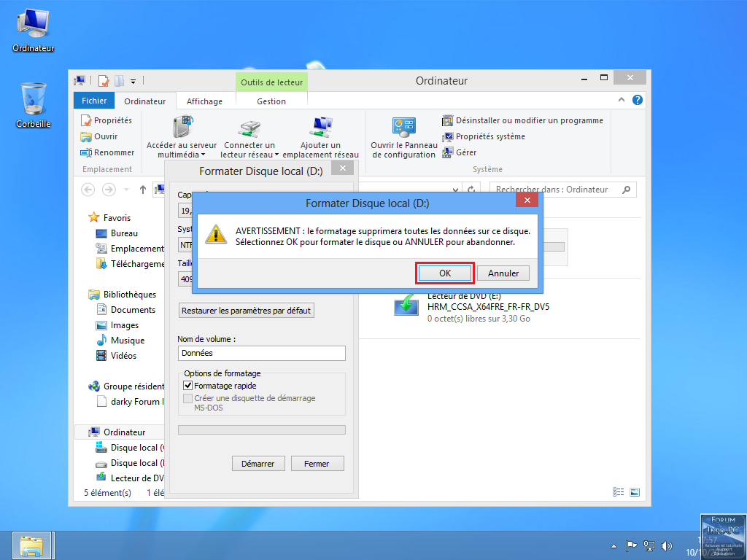Expand Connecter un lecteur réseau dropdown
Screen dimensions: 747x560
click(x=277, y=155)
